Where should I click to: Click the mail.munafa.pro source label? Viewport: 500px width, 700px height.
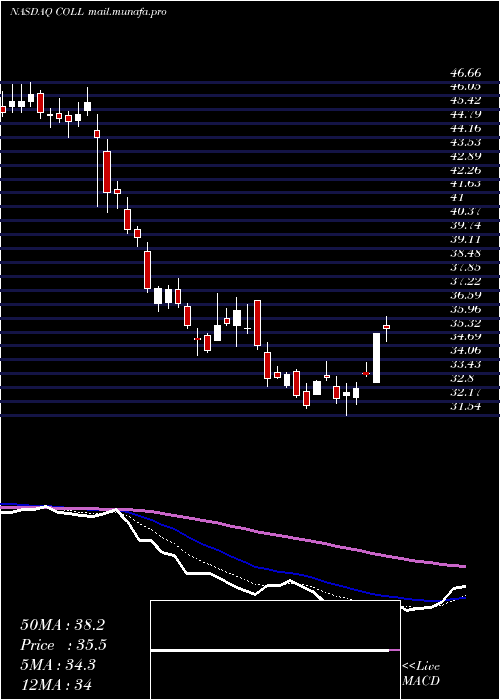pyautogui.click(x=127, y=12)
